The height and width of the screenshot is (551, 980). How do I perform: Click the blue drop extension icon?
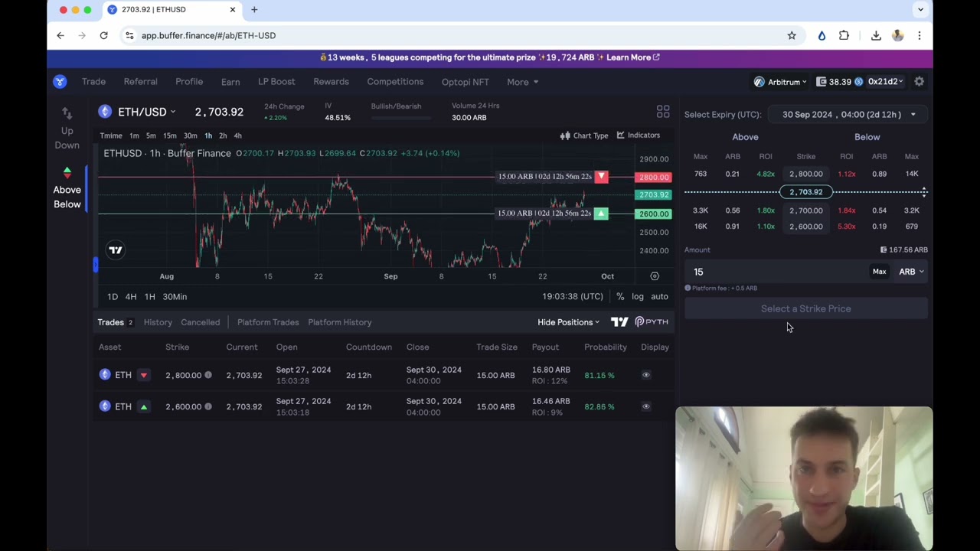(x=822, y=35)
